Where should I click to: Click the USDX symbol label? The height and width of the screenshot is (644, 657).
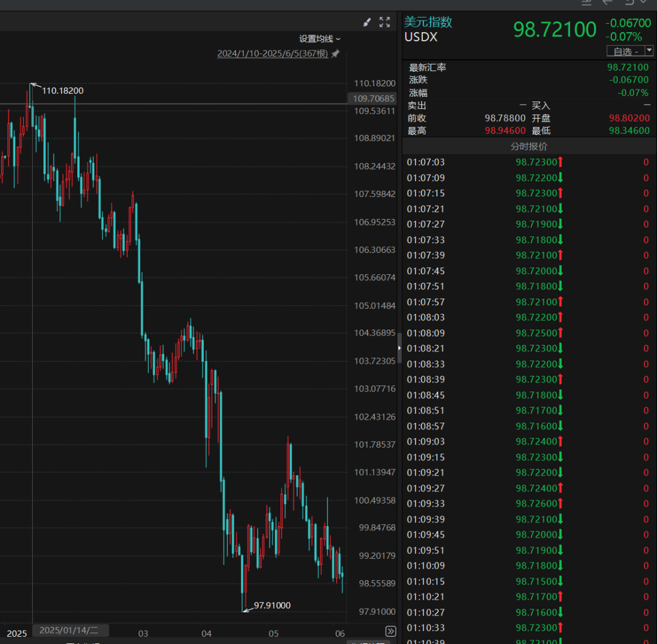(421, 37)
